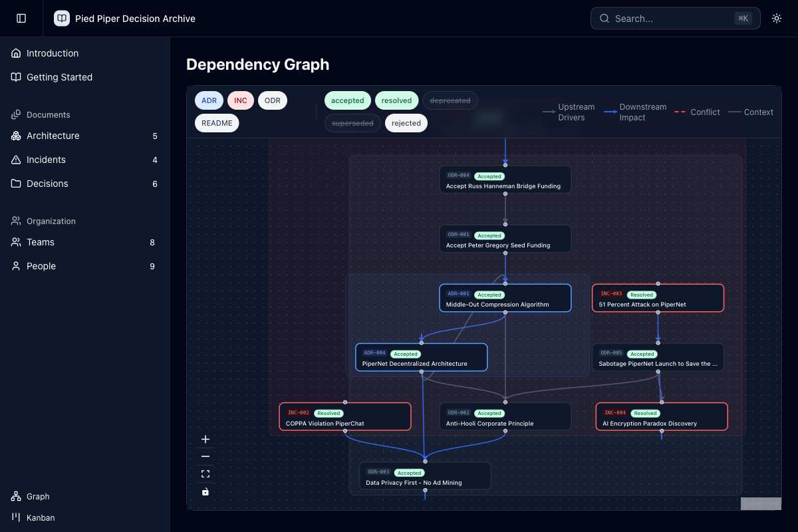The image size is (798, 532).
Task: Toggle the README type filter
Action: pyautogui.click(x=217, y=123)
